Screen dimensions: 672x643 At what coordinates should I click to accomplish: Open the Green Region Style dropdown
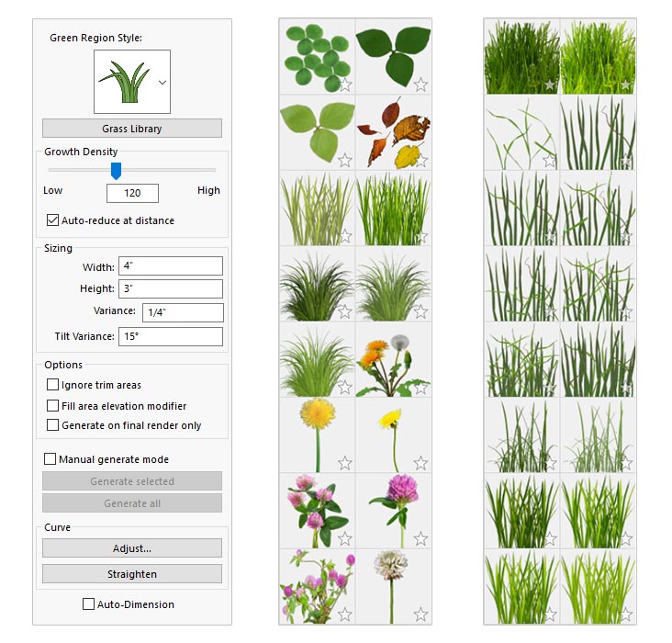tap(162, 82)
